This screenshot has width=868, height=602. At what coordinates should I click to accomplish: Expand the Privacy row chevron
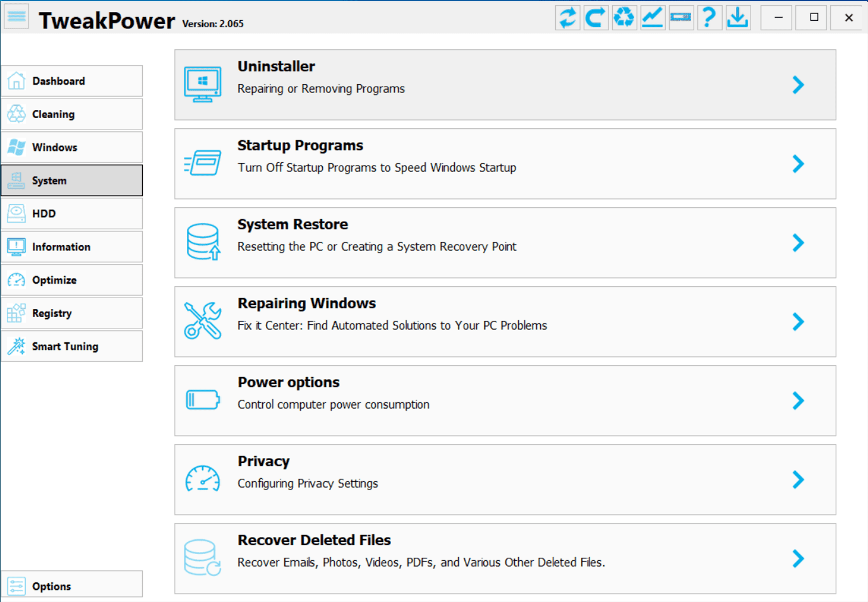[x=799, y=479]
